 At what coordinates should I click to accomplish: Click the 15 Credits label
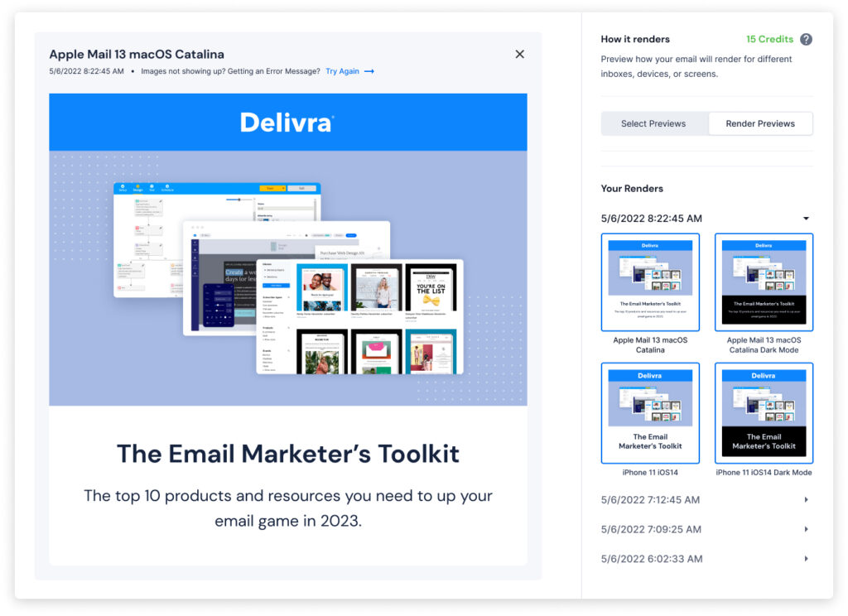(x=769, y=40)
